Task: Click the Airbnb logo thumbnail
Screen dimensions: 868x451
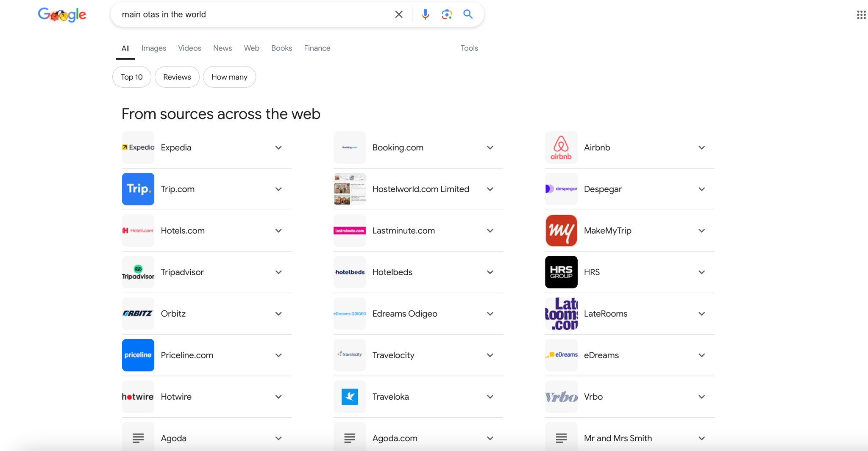Action: 561,147
